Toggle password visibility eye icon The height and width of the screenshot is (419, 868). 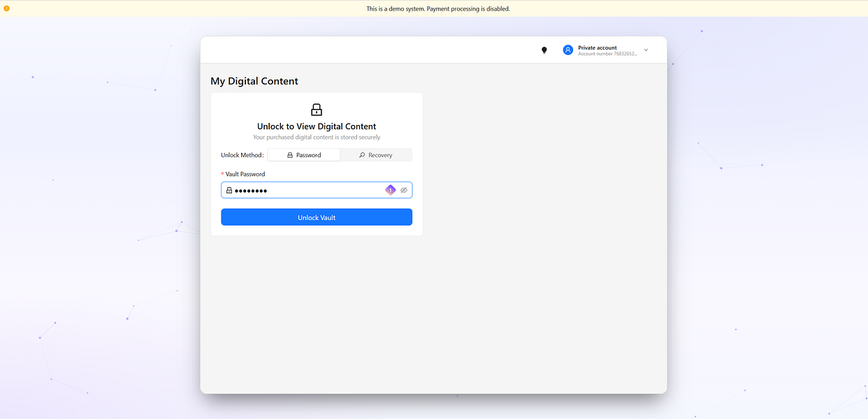[x=404, y=190]
